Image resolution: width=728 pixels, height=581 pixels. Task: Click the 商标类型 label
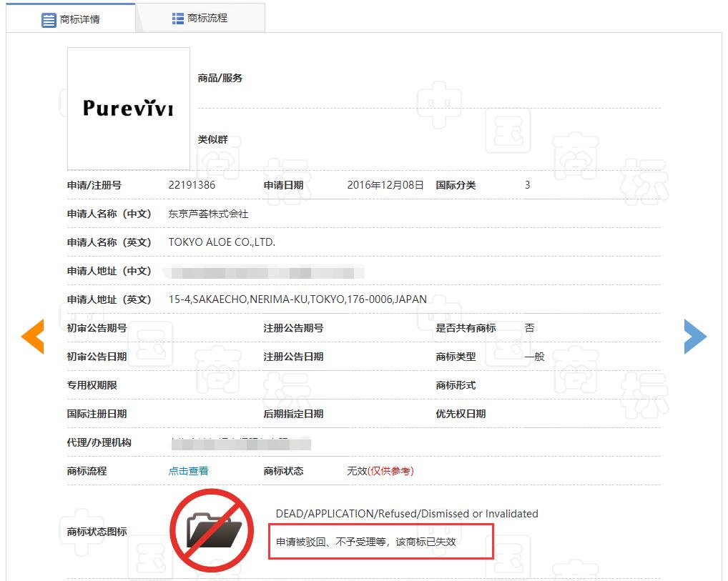456,357
